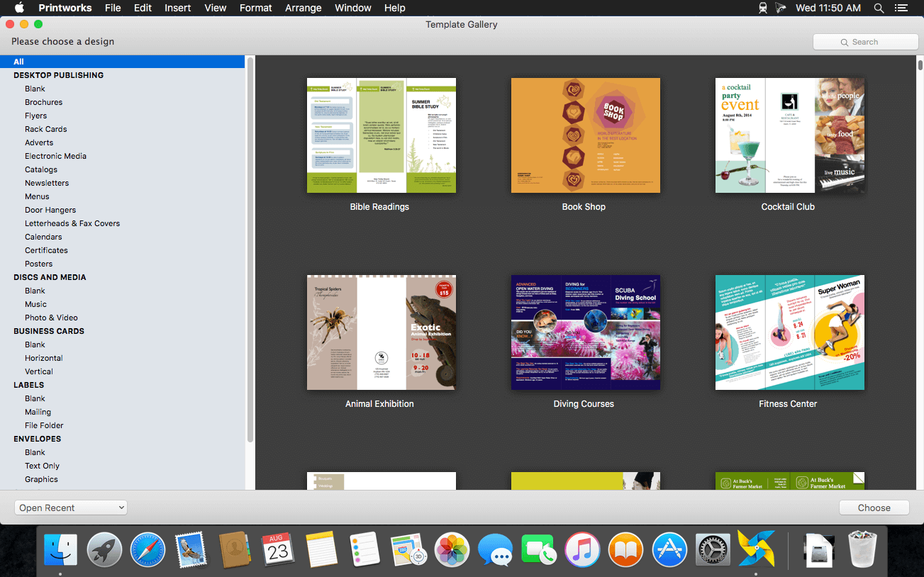Open the Insert menu
The width and height of the screenshot is (924, 577).
pyautogui.click(x=177, y=8)
